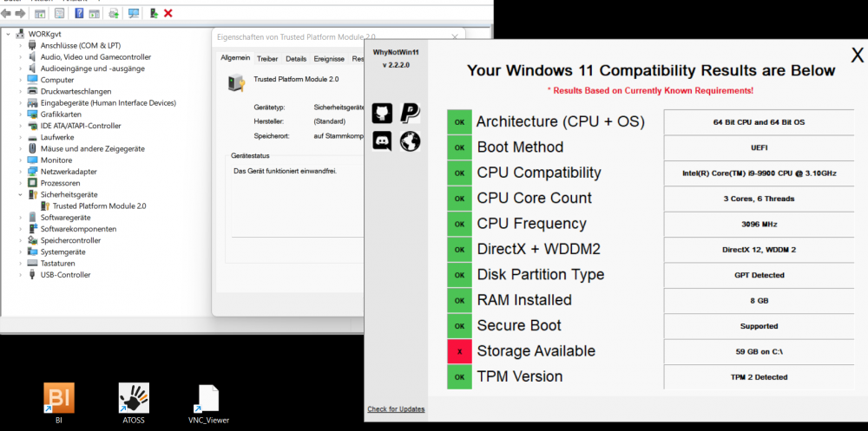The image size is (868, 431).
Task: Click the '59 GB on C:\' result field
Action: pyautogui.click(x=759, y=351)
